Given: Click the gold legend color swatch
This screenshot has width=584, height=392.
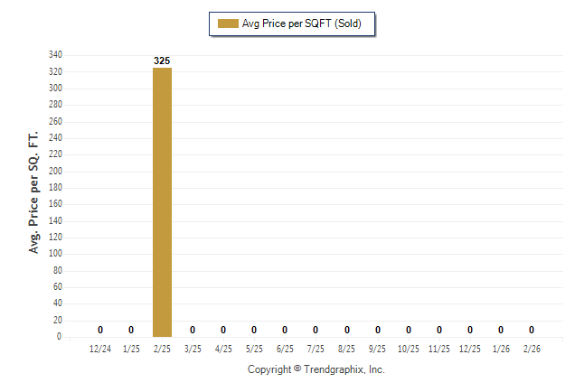Looking at the screenshot, I should (228, 23).
